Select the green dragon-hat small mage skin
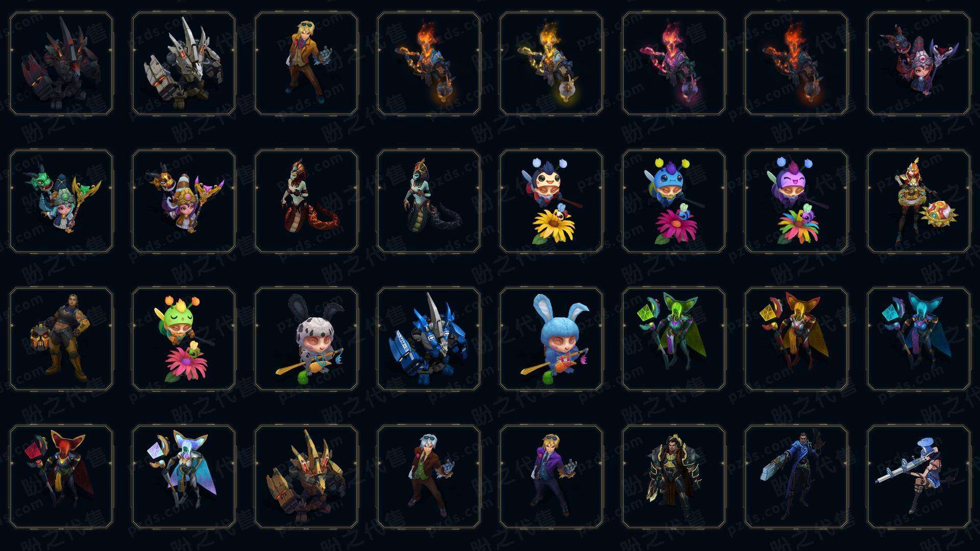 point(61,201)
